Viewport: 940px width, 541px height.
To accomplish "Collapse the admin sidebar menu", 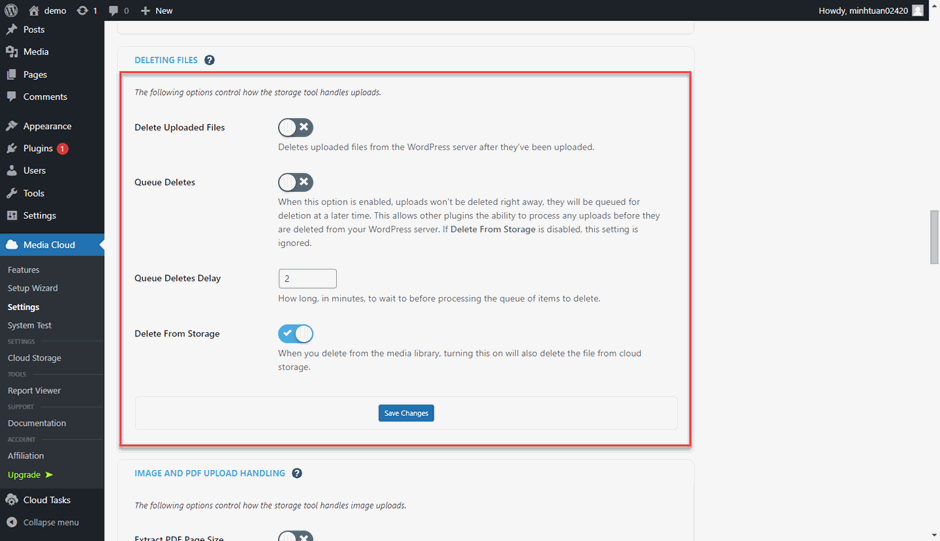I will point(52,522).
